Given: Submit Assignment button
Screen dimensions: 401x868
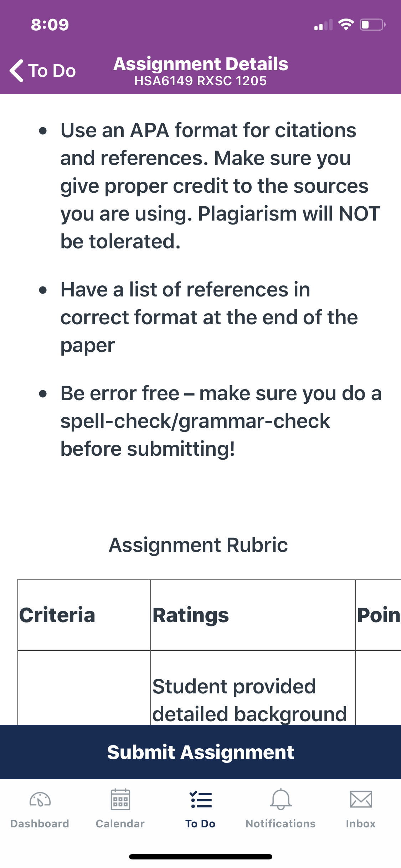Looking at the screenshot, I should (x=201, y=752).
